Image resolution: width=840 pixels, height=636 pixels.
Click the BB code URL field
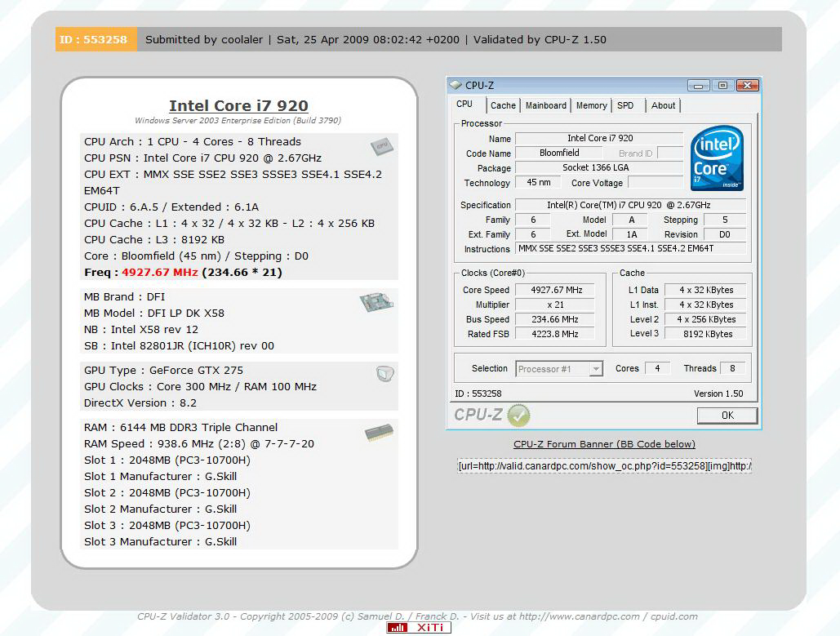604,465
